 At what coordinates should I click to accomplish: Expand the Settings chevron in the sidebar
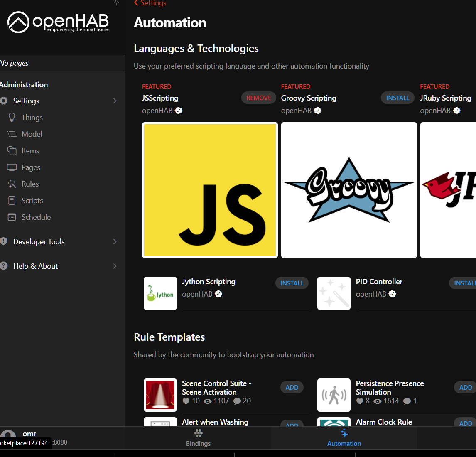coord(115,101)
